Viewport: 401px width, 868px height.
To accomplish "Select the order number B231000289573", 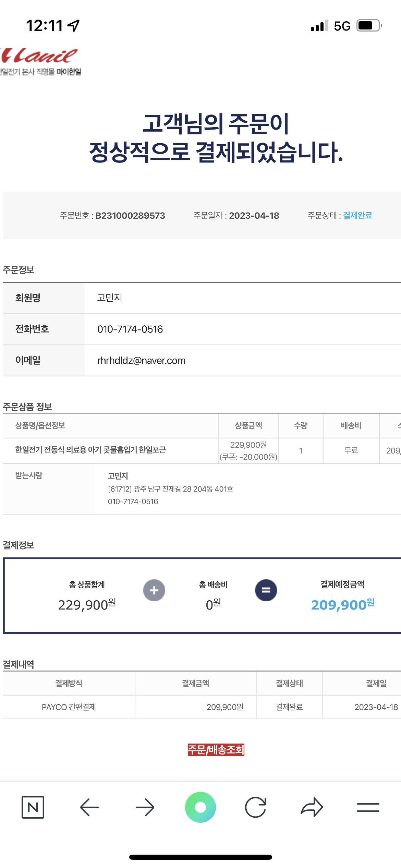I will 130,216.
